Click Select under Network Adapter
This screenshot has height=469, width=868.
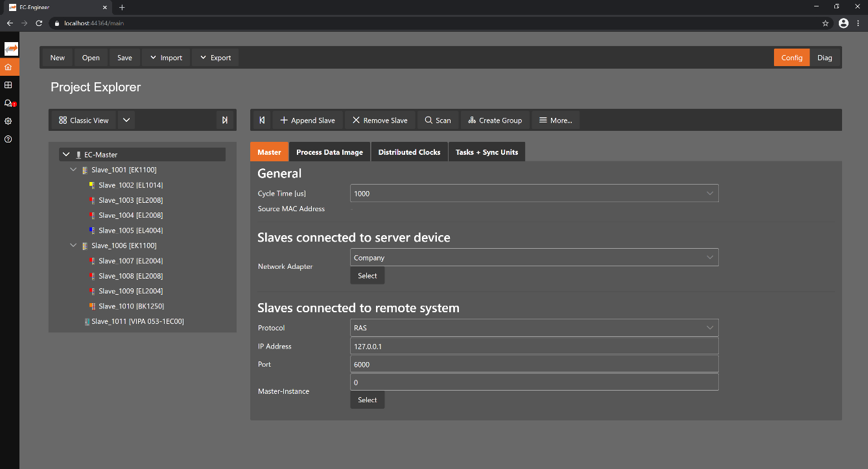tap(367, 275)
